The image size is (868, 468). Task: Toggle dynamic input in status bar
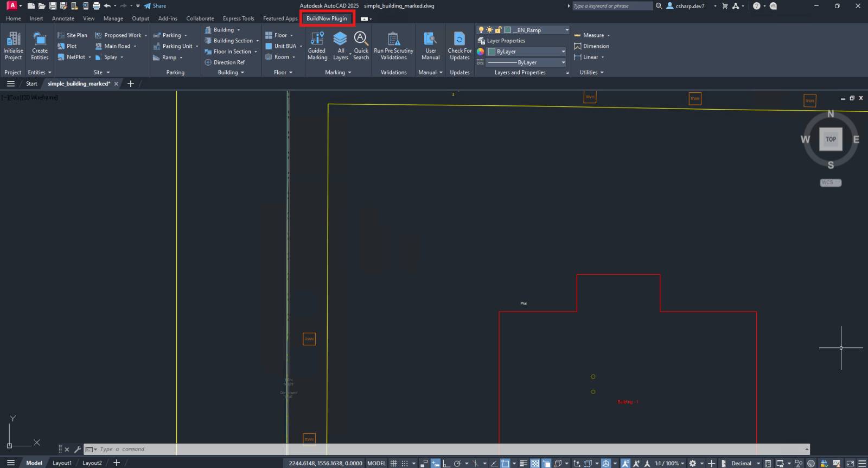(x=436, y=463)
